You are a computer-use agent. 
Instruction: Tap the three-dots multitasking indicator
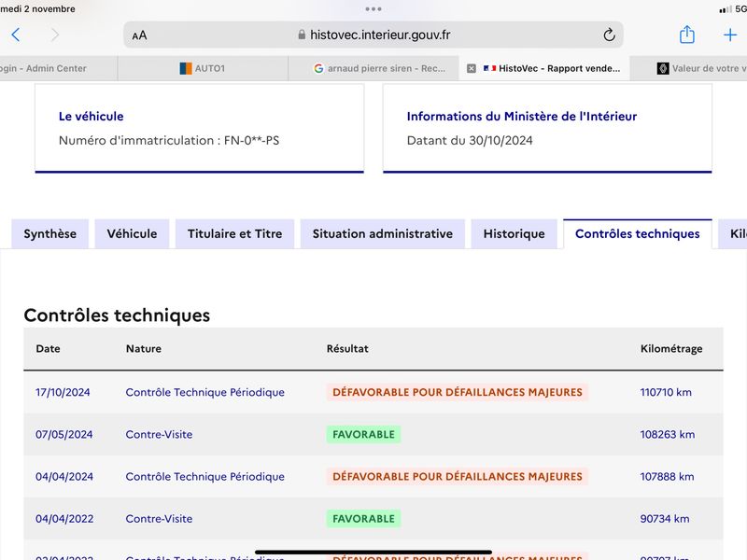tap(373, 9)
